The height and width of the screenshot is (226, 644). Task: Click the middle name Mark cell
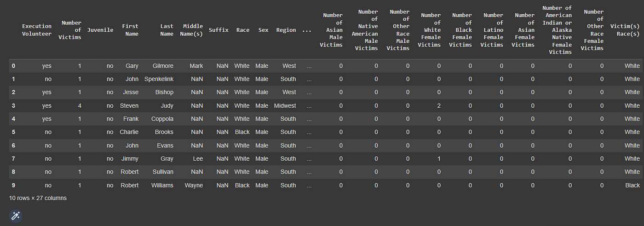click(196, 66)
